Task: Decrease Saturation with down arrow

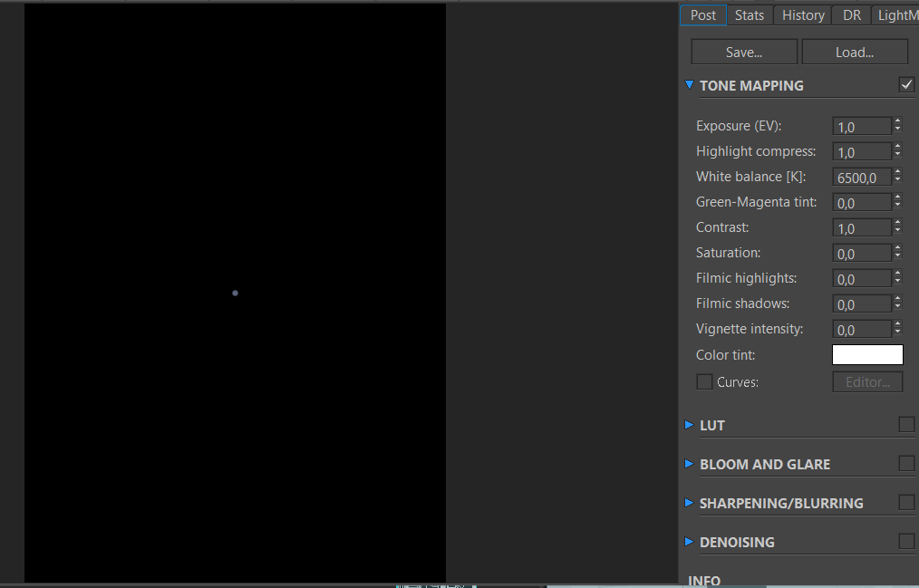Action: [897, 255]
